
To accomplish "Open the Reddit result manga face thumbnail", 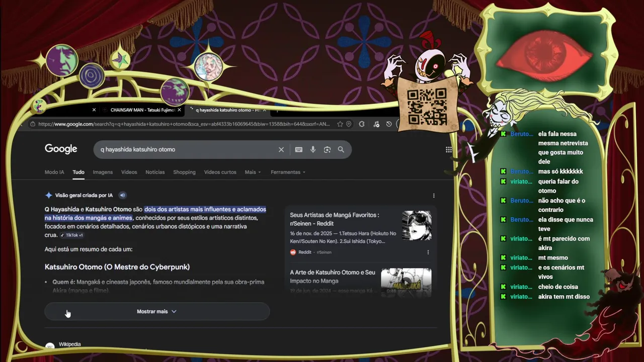I will 417,225.
